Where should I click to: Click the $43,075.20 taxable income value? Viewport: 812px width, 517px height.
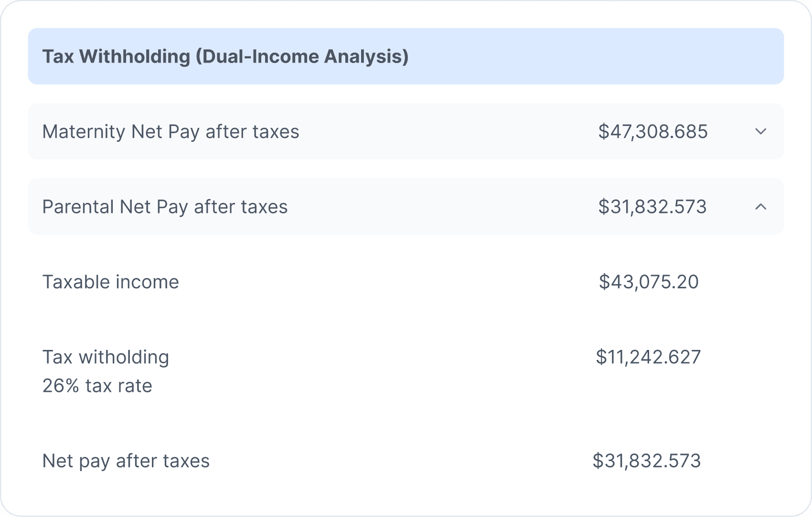pyautogui.click(x=648, y=282)
